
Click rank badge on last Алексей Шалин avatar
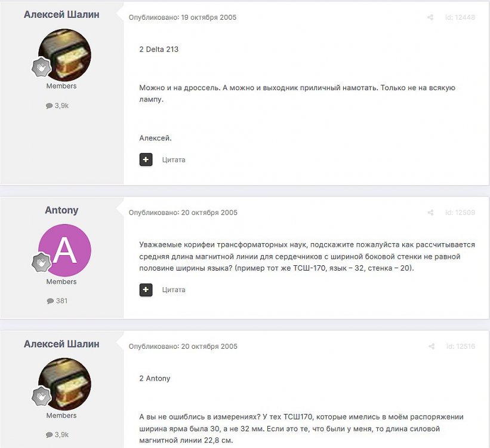41,396
